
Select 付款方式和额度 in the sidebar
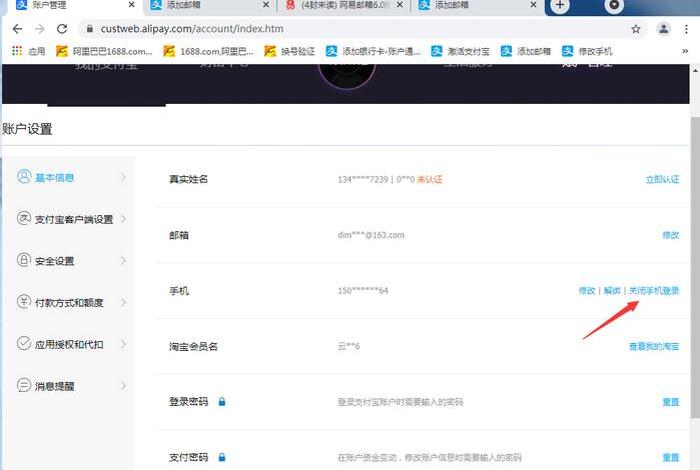(x=71, y=303)
